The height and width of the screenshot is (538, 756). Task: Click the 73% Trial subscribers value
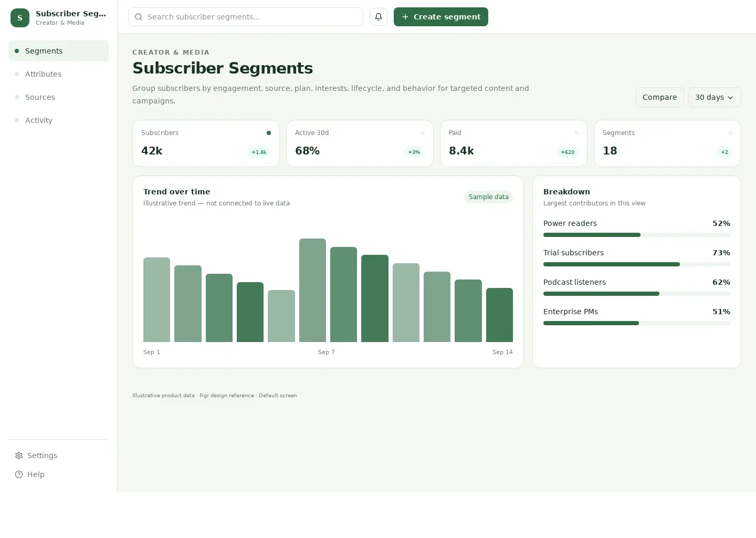point(721,253)
